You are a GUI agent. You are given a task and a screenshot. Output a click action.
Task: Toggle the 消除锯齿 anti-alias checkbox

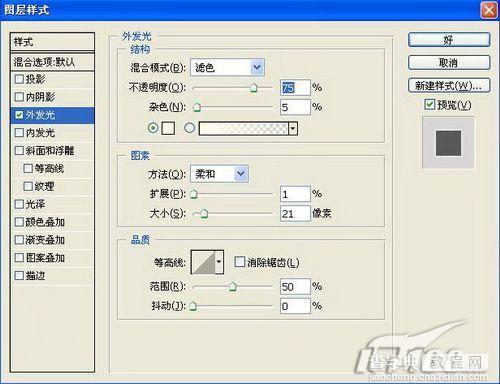click(x=239, y=262)
